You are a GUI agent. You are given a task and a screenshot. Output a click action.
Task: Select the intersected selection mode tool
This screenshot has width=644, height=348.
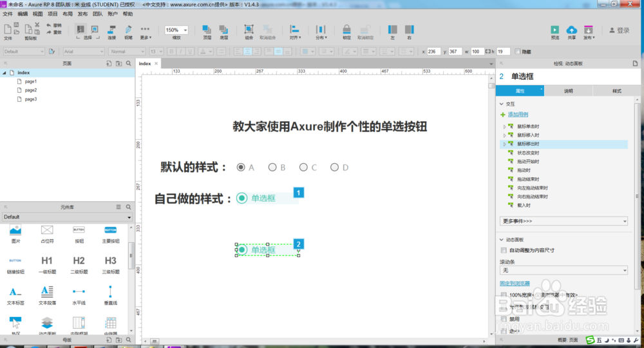(80, 29)
